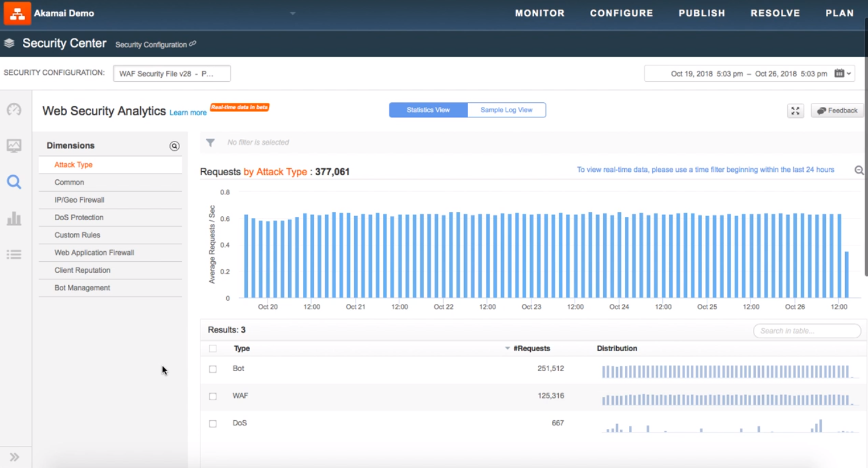Switch to Sample Log View tab
Viewport: 868px width, 468px height.
tap(506, 110)
